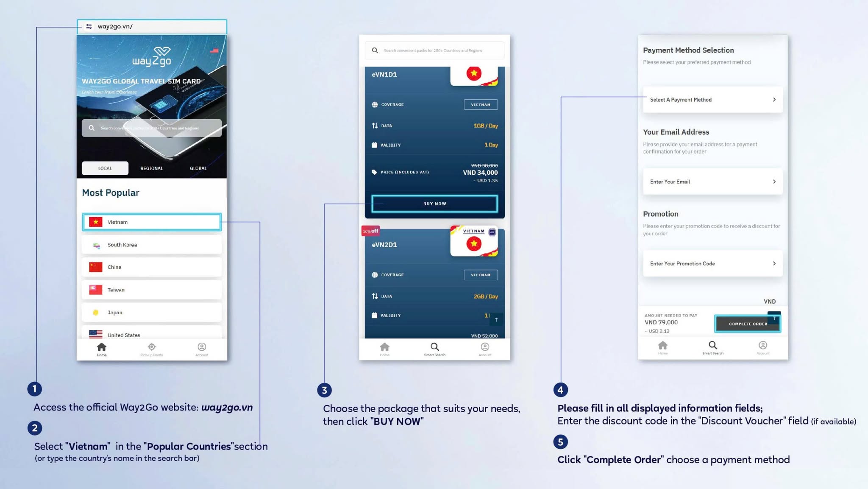The height and width of the screenshot is (489, 868).
Task: Toggle GLOBAL tab in country navigation
Action: pos(198,168)
